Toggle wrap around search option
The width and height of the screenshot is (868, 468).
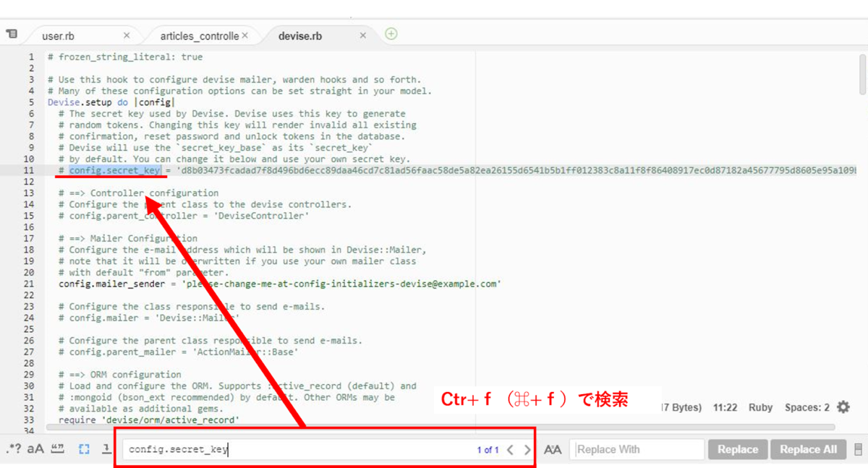[x=106, y=449]
